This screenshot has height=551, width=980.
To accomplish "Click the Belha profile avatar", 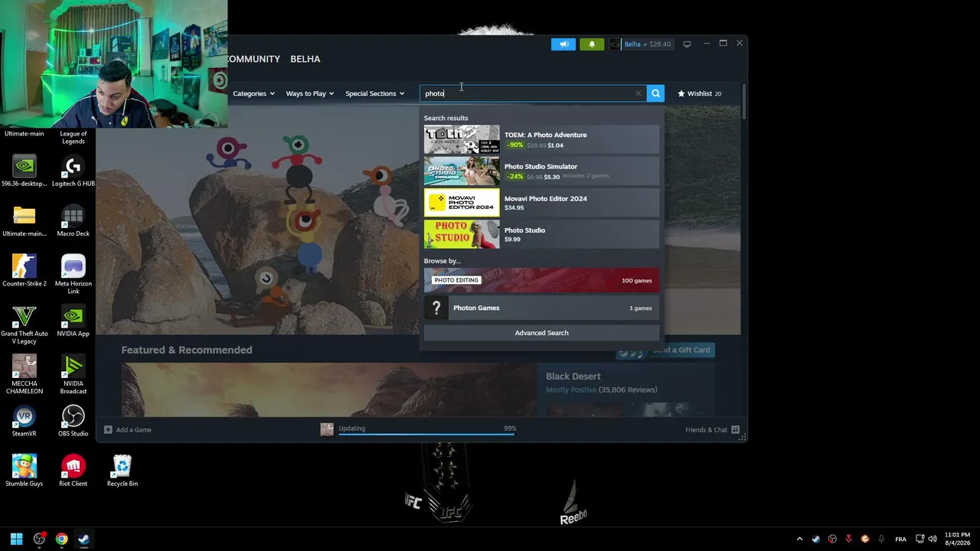I will coord(616,44).
